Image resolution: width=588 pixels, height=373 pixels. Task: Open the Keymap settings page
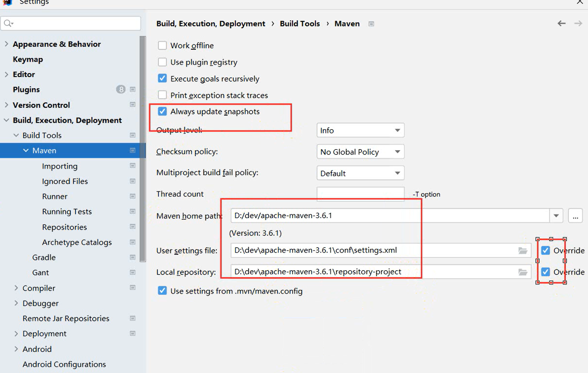pyautogui.click(x=28, y=59)
